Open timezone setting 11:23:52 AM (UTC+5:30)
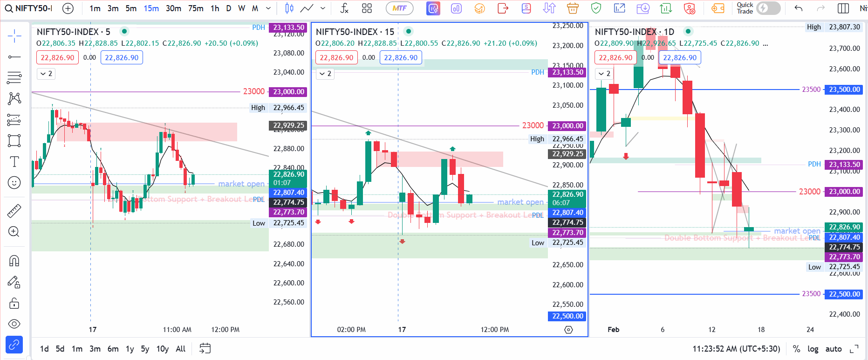868x360 pixels. [736, 349]
